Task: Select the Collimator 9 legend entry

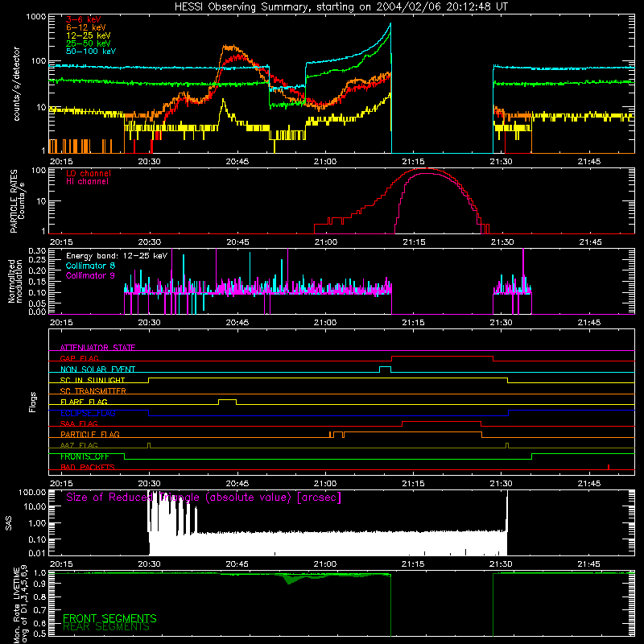Action: [x=90, y=275]
